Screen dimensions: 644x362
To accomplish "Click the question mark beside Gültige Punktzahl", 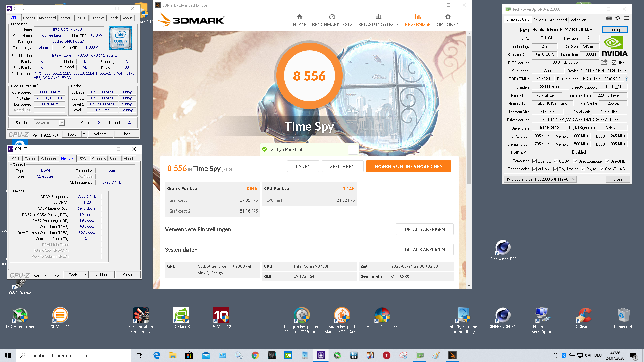I will pos(353,149).
